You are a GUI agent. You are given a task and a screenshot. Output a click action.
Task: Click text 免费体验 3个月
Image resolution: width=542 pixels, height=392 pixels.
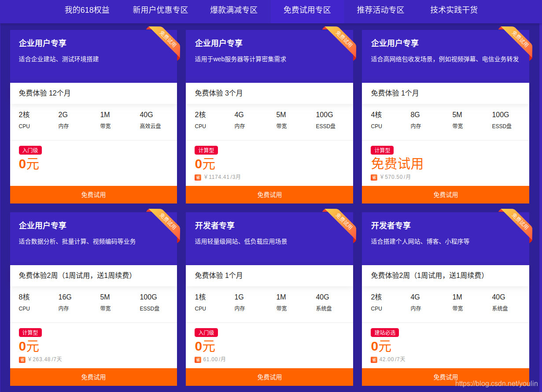[219, 93]
